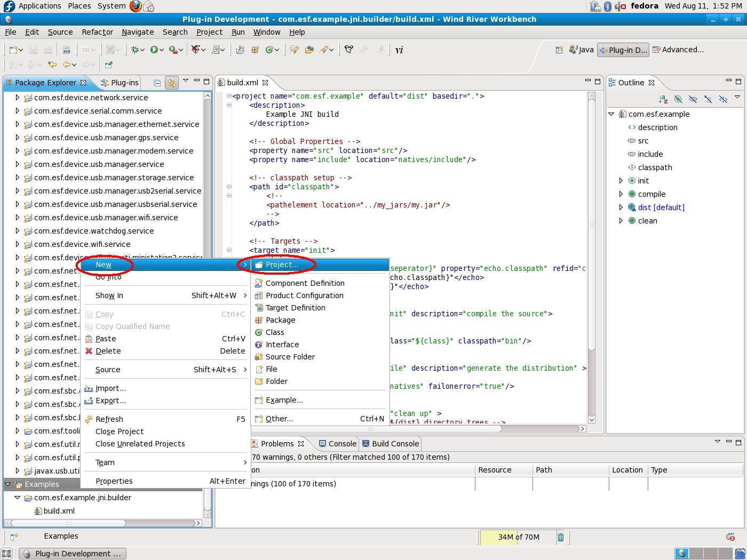This screenshot has width=747, height=560.
Task: Click the clock in the top panel
Action: (x=703, y=6)
